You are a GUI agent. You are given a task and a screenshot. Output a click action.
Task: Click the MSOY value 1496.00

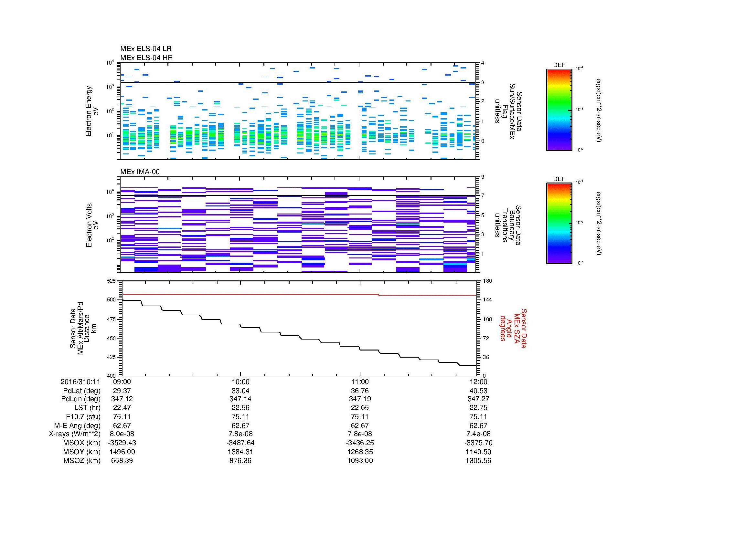tap(122, 452)
